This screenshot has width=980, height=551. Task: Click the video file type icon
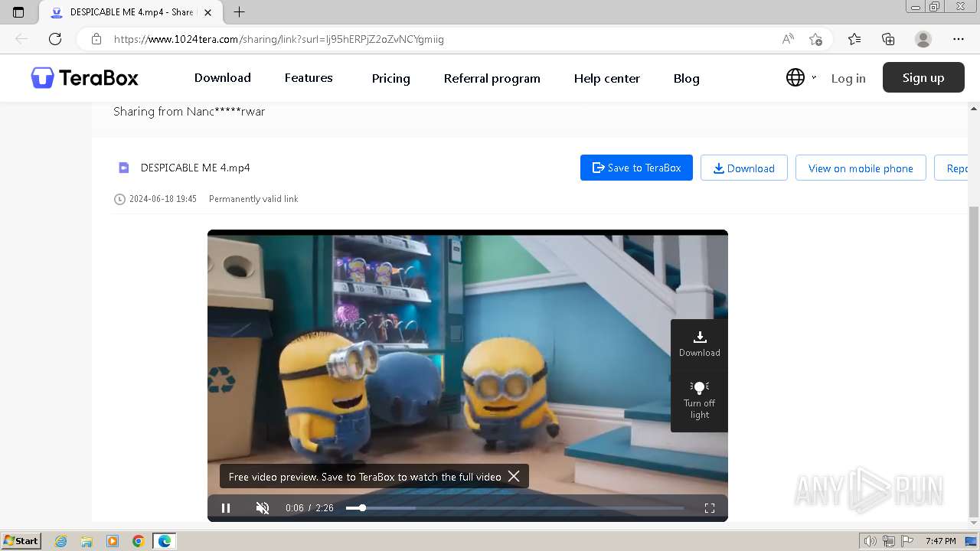pos(123,168)
